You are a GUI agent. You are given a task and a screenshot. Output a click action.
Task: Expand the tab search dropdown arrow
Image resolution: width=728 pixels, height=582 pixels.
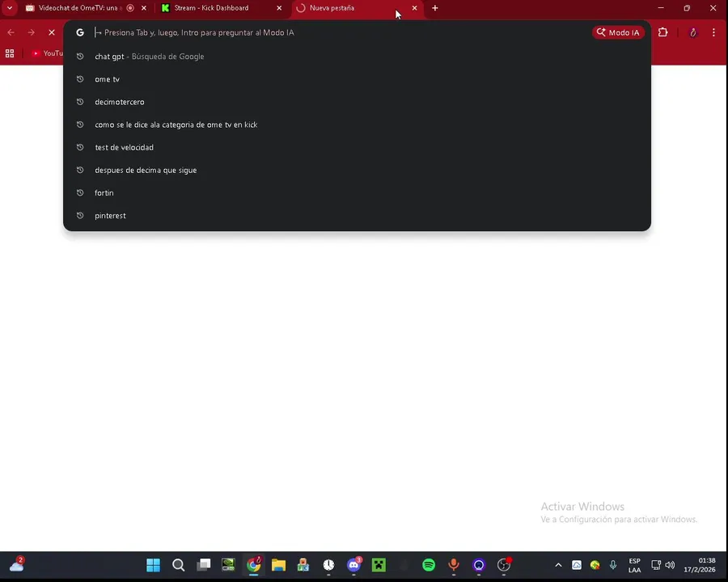[x=9, y=8]
